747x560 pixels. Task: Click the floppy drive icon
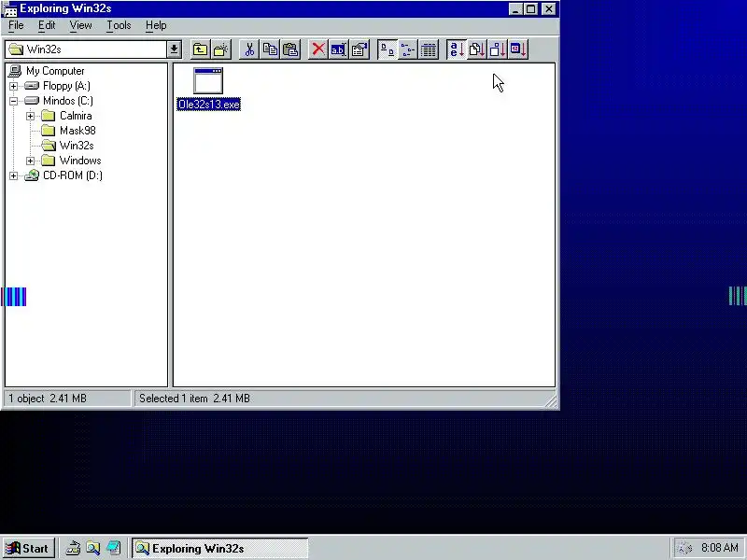[32, 86]
